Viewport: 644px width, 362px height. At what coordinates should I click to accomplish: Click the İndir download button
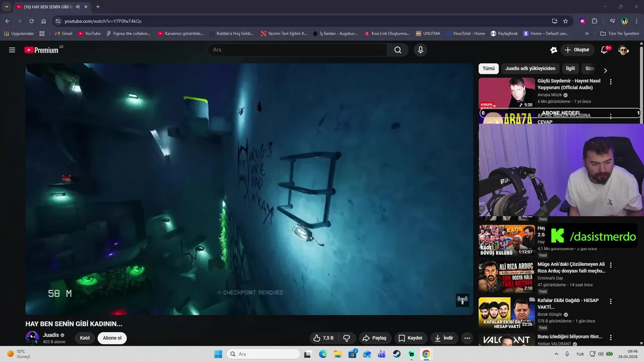point(444,338)
